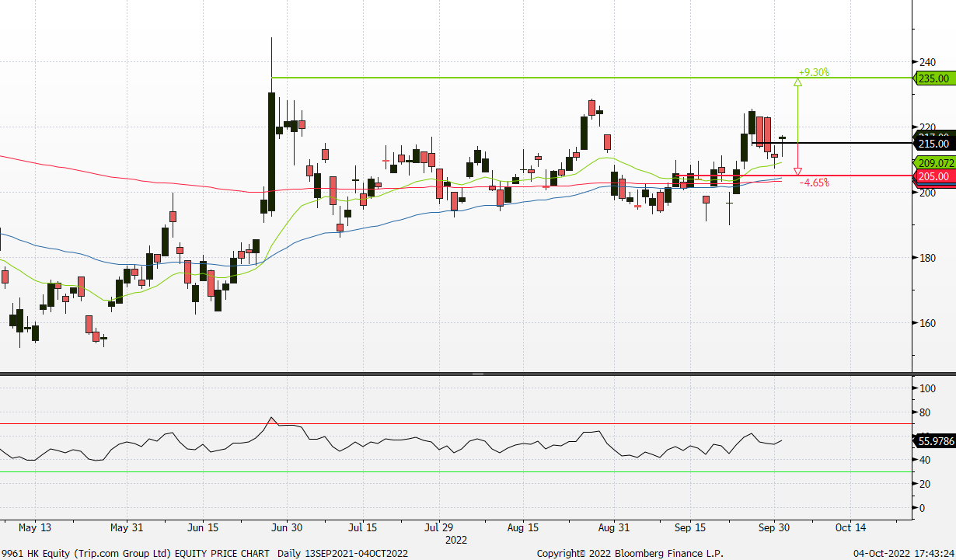
Task: Select the black horizontal 215 entry line
Action: [832, 143]
